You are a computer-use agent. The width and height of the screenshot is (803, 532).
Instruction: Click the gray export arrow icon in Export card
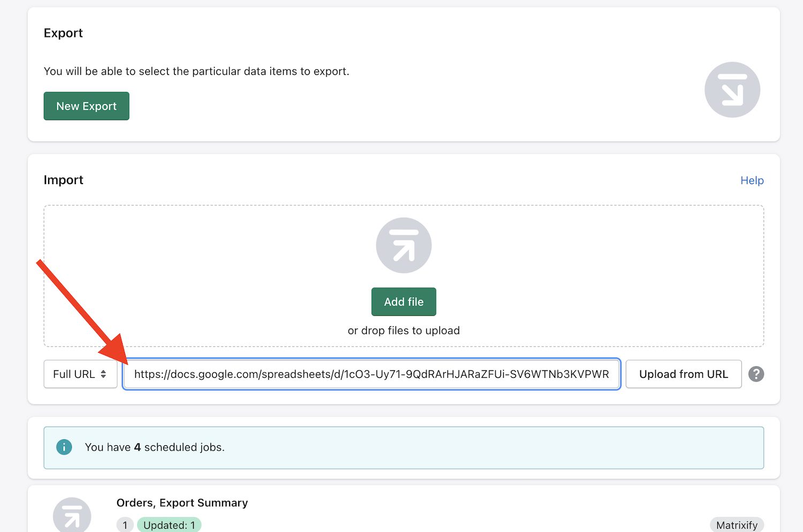732,90
